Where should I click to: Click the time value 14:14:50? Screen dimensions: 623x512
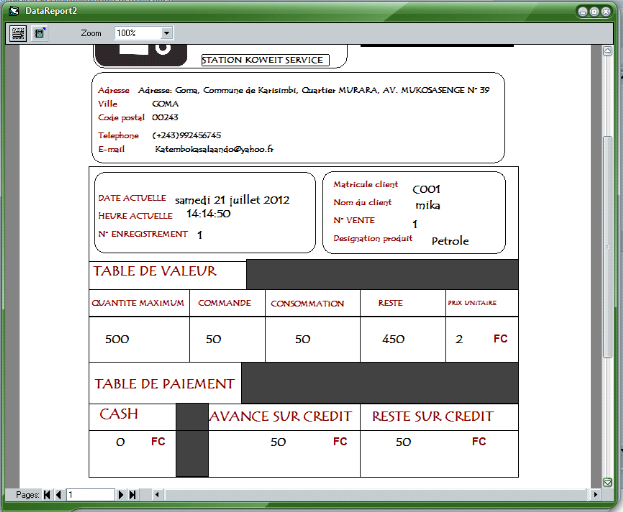[208, 214]
